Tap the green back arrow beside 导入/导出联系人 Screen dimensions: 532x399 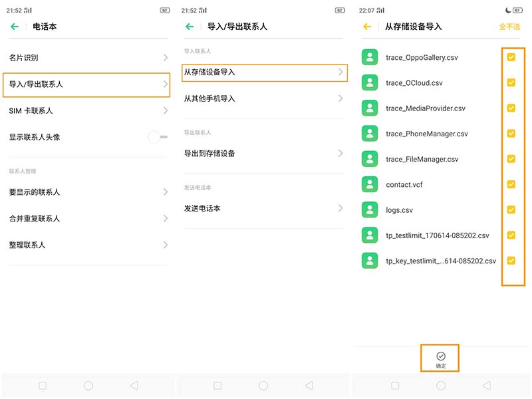click(190, 27)
